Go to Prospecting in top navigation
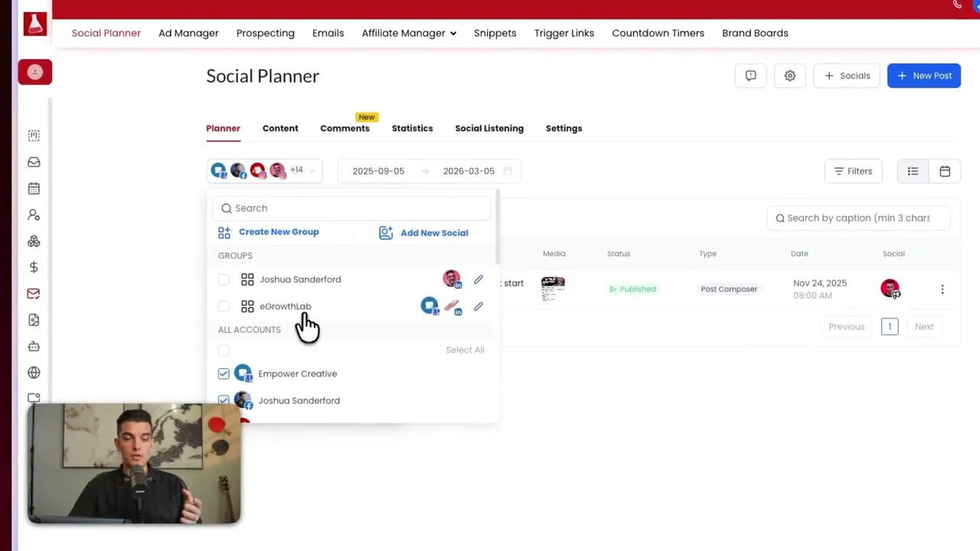Viewport: 980px width, 551px height. tap(265, 33)
